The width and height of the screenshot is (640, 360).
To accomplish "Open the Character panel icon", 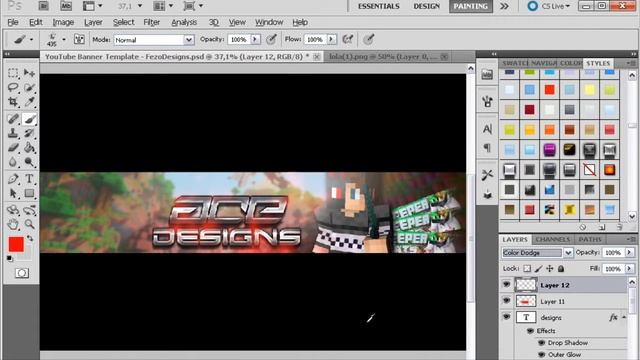I will tap(487, 129).
